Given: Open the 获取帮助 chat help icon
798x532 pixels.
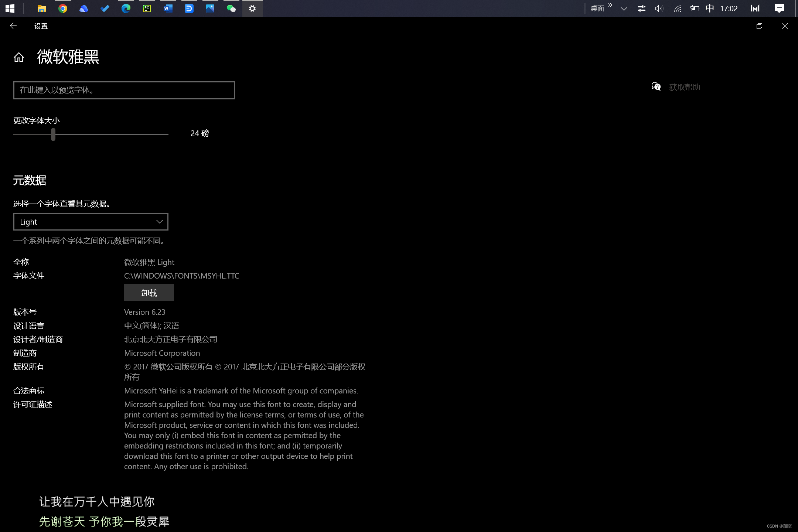Looking at the screenshot, I should pos(656,87).
